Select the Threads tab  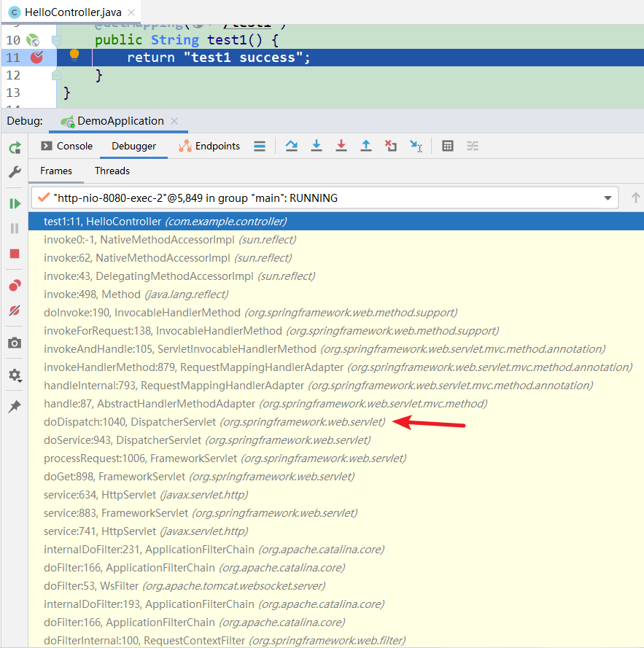(112, 171)
